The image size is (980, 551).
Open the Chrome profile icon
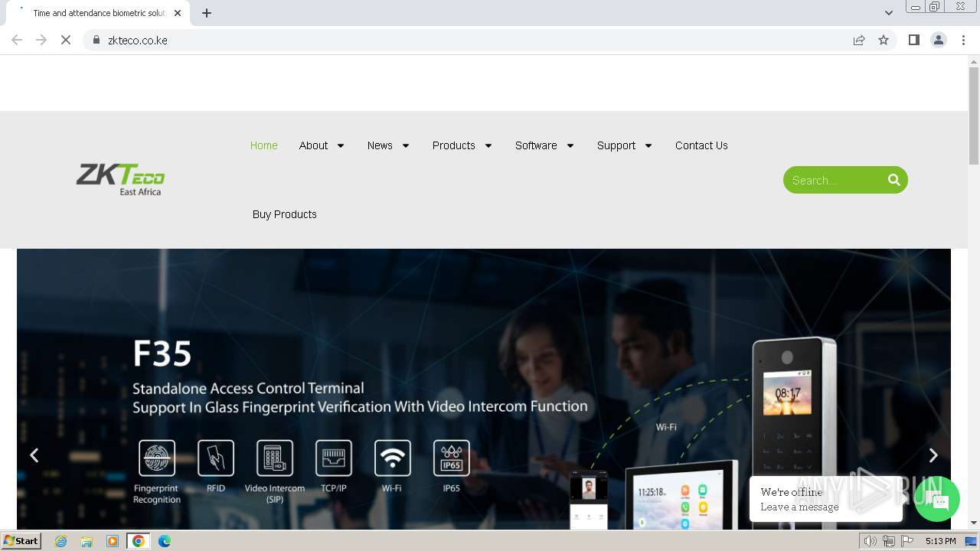click(939, 40)
